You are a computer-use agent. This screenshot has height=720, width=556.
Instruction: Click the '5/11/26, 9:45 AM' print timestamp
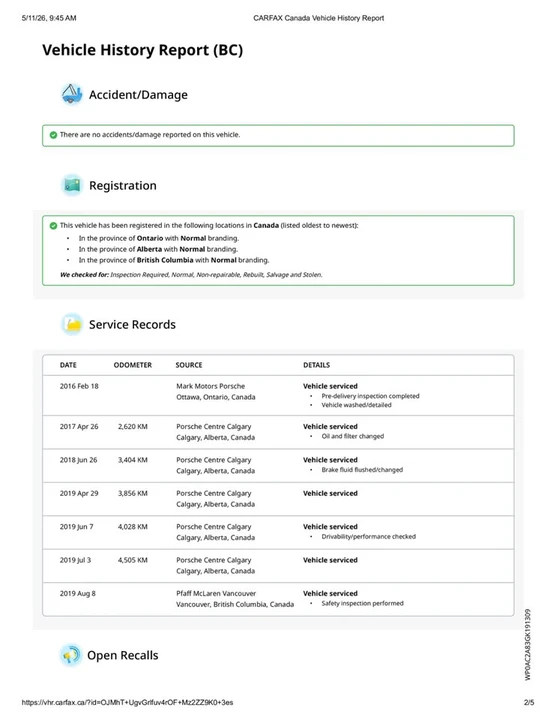pos(49,18)
